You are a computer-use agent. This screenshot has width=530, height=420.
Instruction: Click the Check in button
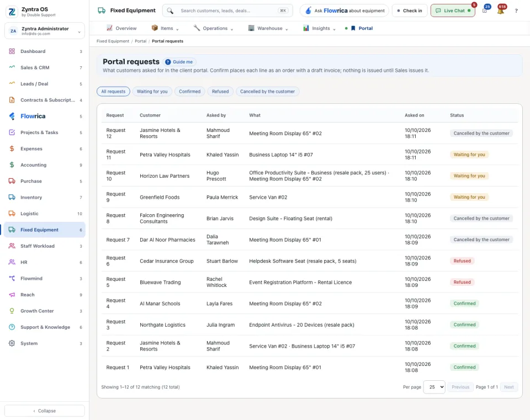point(410,11)
